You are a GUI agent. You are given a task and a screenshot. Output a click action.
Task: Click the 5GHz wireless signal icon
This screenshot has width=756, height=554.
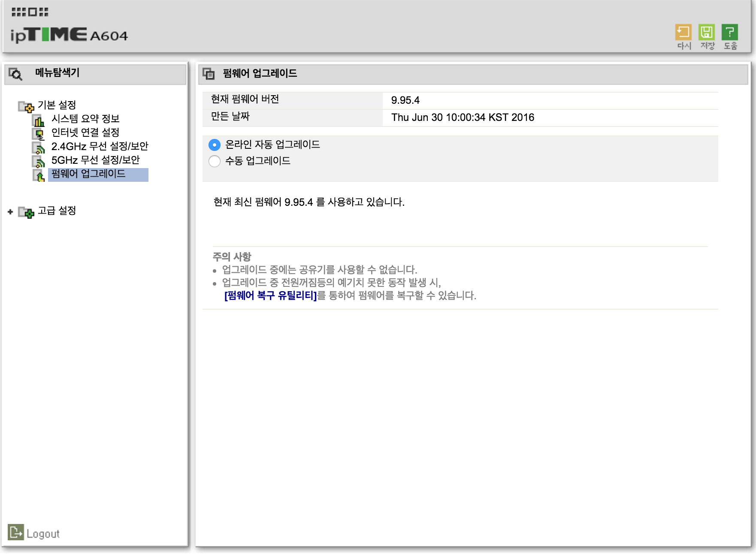(x=39, y=162)
